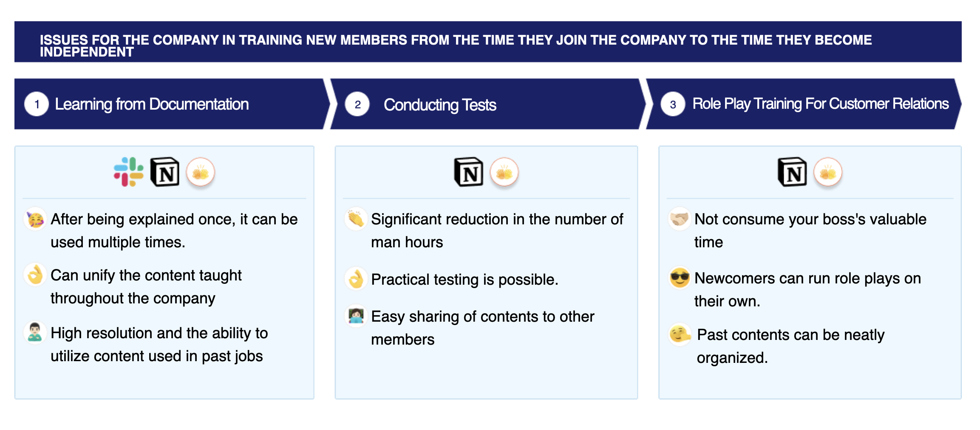The width and height of the screenshot is (980, 430).
Task: Click the OK hand emoji beside Practical testing
Action: pos(356,279)
